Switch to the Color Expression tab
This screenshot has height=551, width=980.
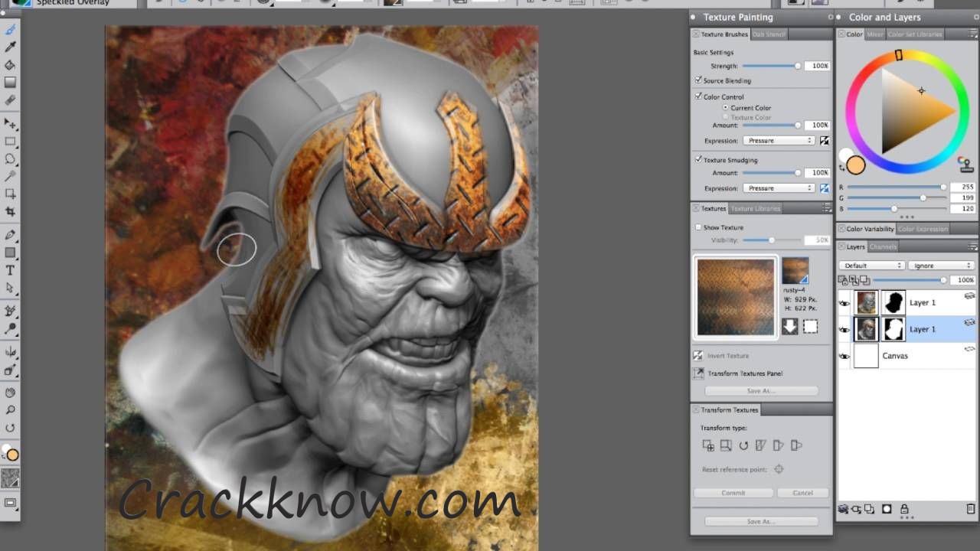(923, 229)
